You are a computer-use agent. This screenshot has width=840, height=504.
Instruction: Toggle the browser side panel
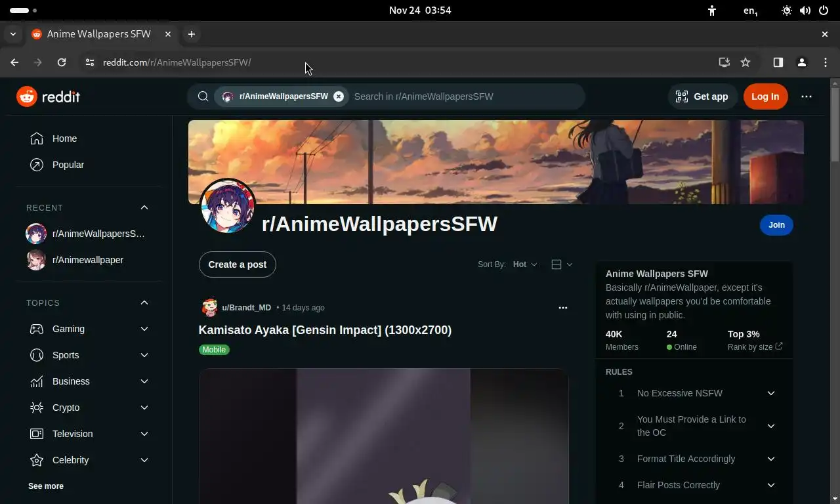[x=778, y=62]
